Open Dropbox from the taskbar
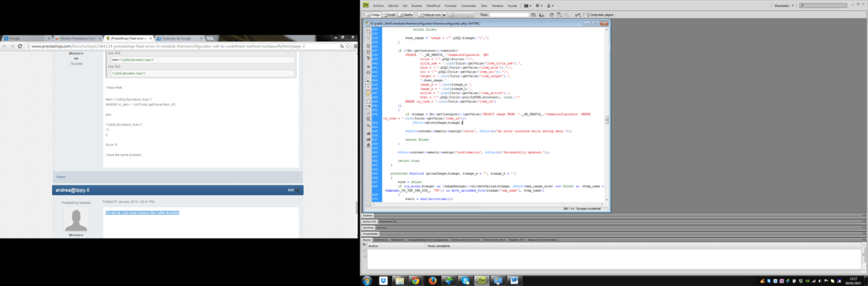 click(383, 280)
